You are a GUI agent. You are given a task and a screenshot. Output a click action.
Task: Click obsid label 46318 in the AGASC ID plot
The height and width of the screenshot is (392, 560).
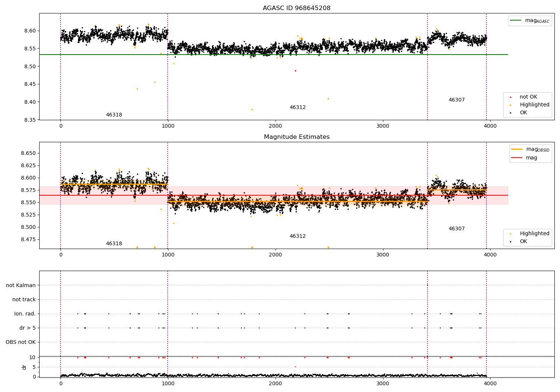coord(114,115)
